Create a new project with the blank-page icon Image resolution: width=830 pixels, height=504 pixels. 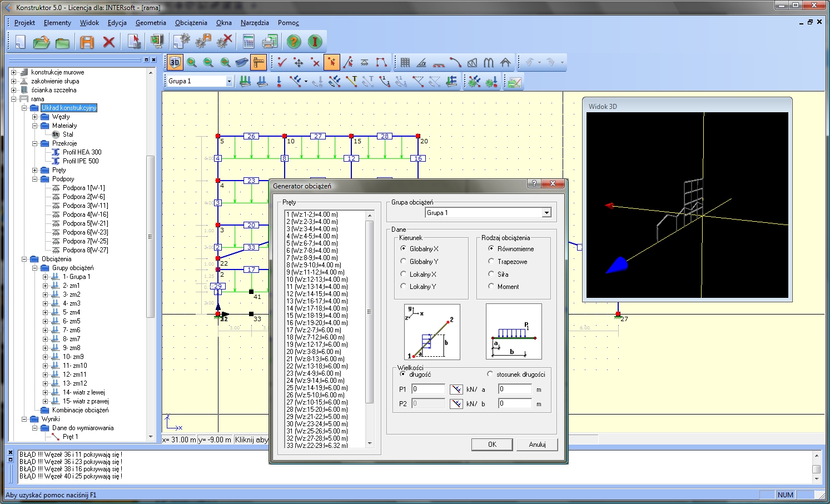pyautogui.click(x=20, y=42)
